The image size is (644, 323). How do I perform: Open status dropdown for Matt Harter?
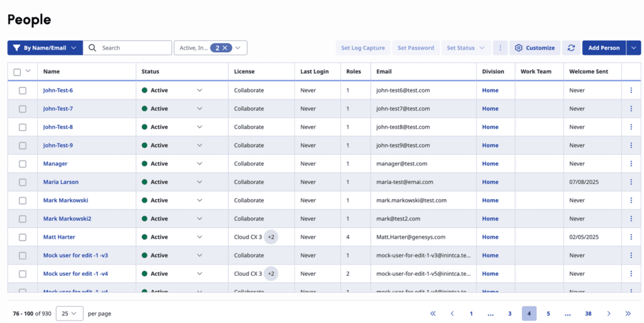(199, 237)
